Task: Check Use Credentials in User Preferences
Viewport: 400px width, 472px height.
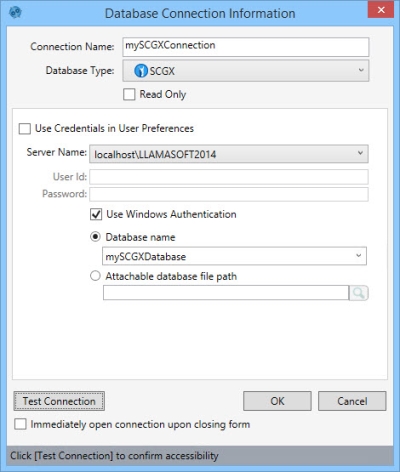Action: coord(25,129)
